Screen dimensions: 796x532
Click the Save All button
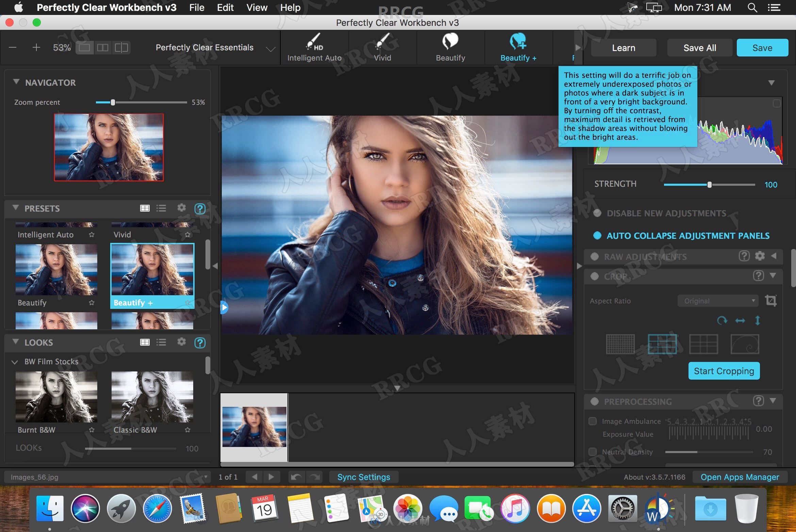(699, 47)
